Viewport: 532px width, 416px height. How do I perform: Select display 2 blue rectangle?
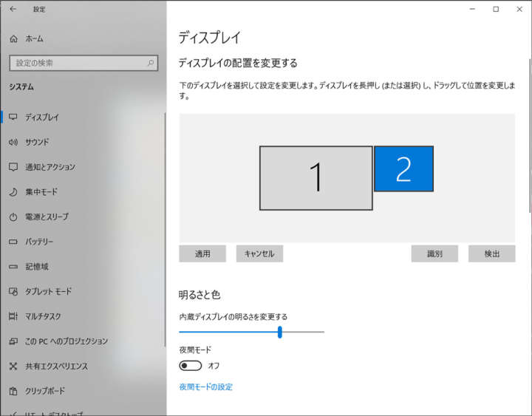tap(403, 168)
